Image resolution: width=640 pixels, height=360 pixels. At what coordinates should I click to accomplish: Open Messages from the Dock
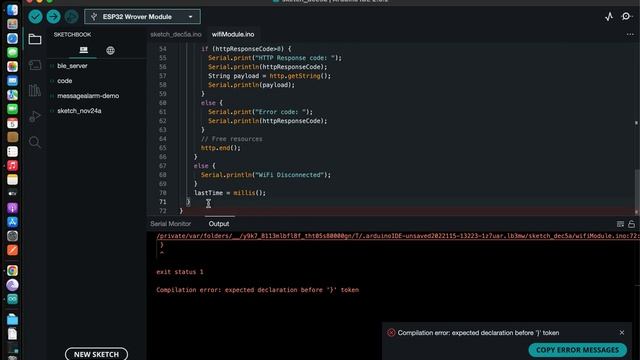(12, 52)
